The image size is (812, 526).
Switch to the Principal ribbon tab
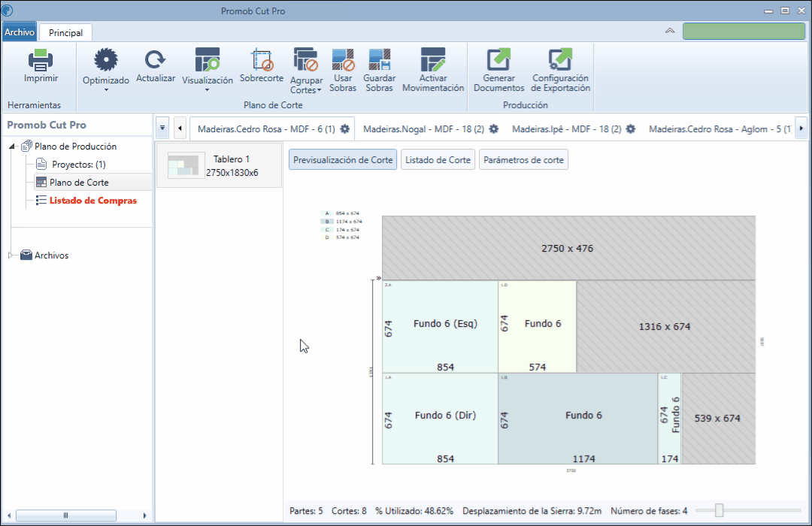tap(65, 32)
